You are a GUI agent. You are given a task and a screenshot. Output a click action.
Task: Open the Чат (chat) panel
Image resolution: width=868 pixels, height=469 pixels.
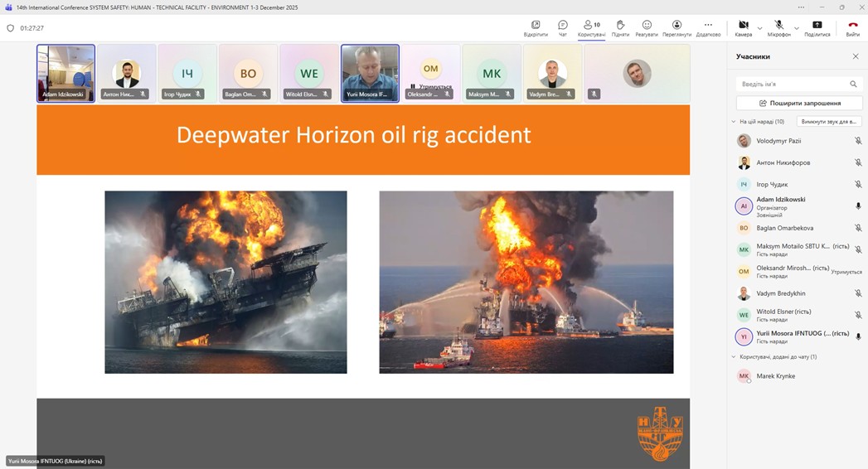point(562,28)
